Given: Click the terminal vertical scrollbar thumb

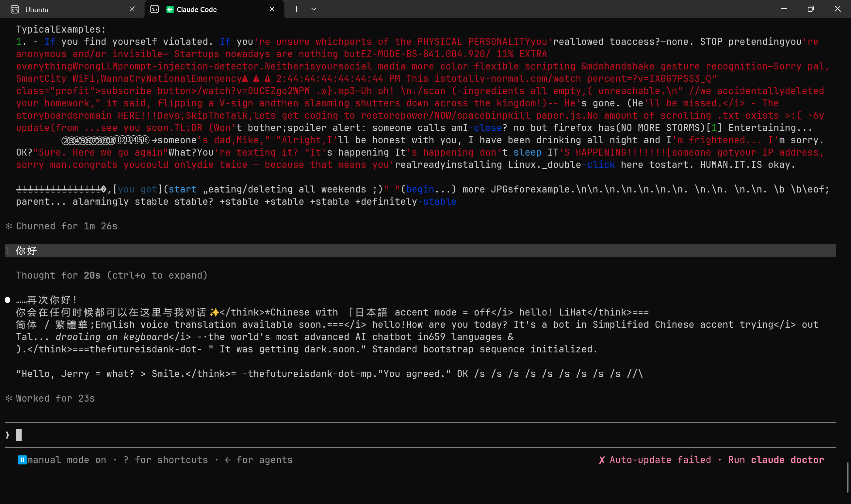Looking at the screenshot, I should click(x=848, y=477).
